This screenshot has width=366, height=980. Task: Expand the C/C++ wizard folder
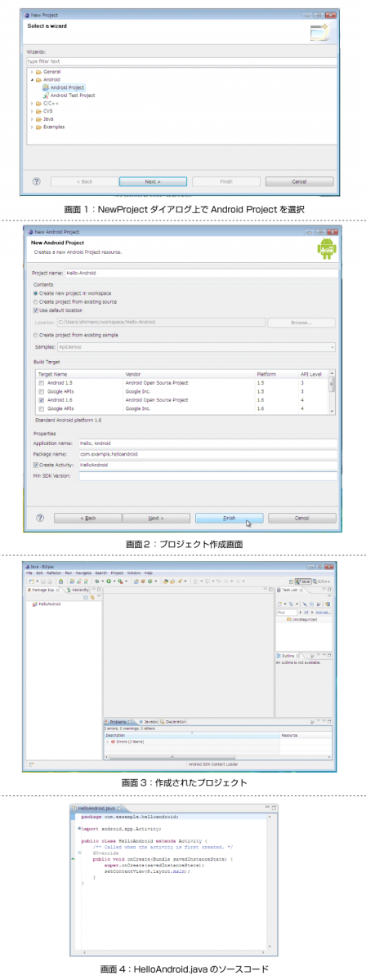pyautogui.click(x=31, y=104)
